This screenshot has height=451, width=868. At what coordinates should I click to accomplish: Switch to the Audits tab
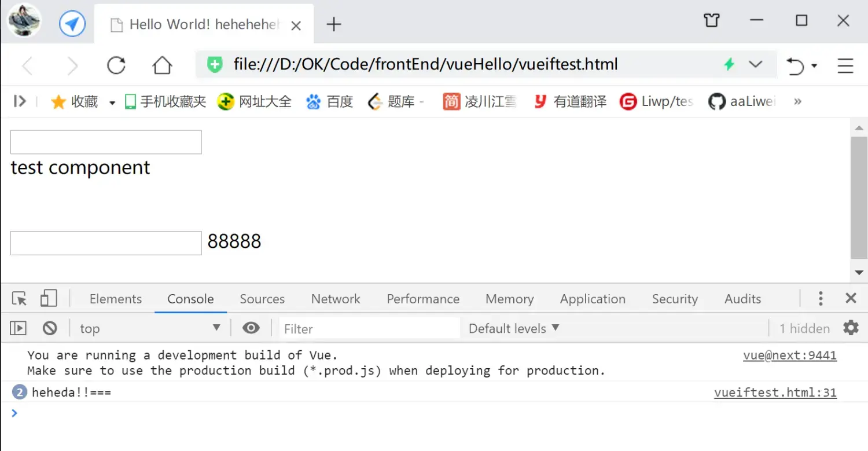[742, 299]
